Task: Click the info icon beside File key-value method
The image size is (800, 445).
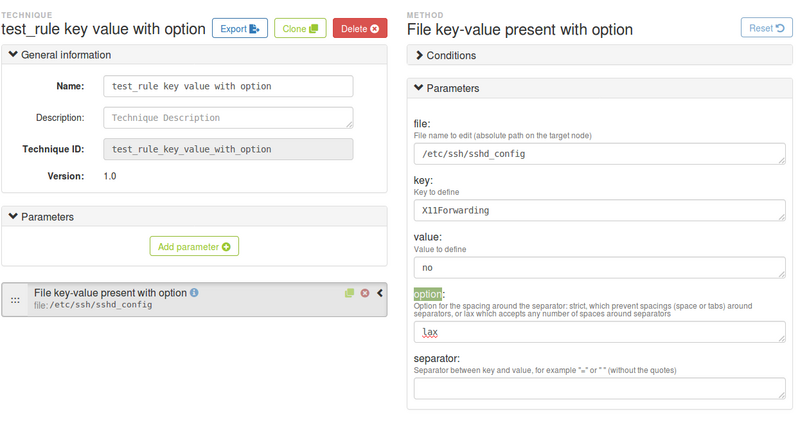Action: [x=194, y=293]
